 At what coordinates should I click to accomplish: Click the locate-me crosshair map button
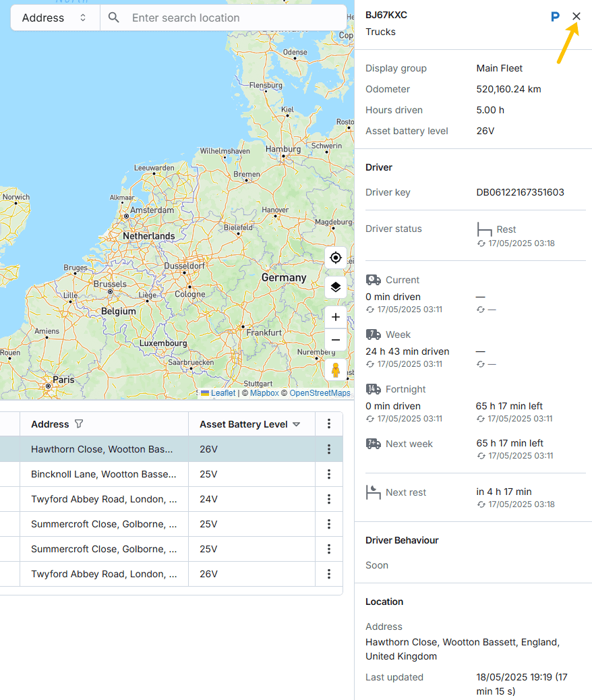(336, 258)
